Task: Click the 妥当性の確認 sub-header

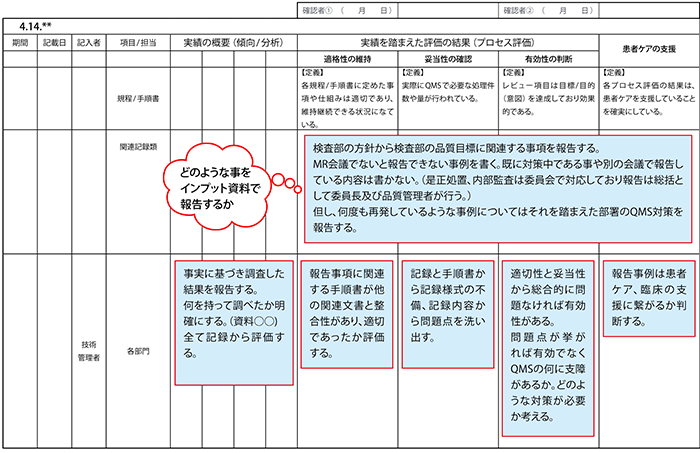Action: click(447, 59)
